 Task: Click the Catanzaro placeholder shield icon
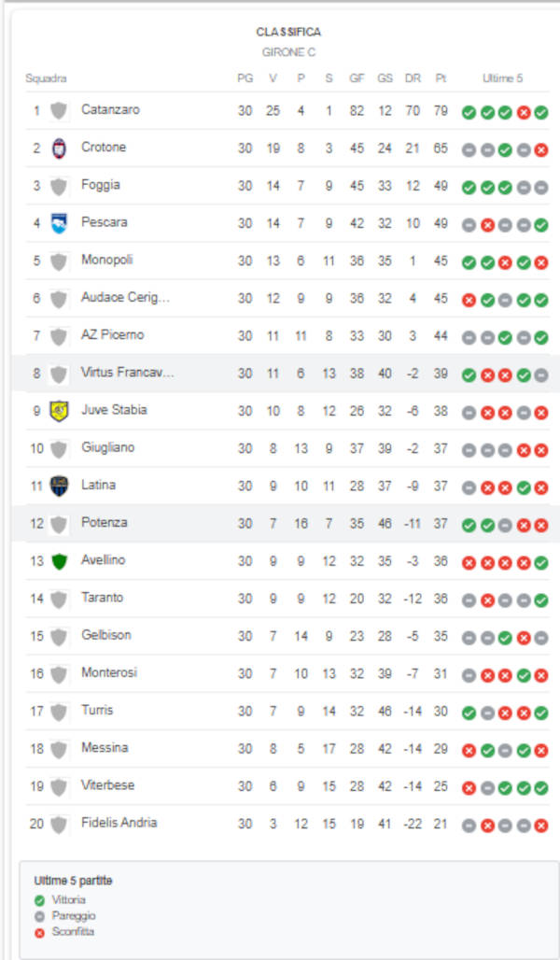59,110
